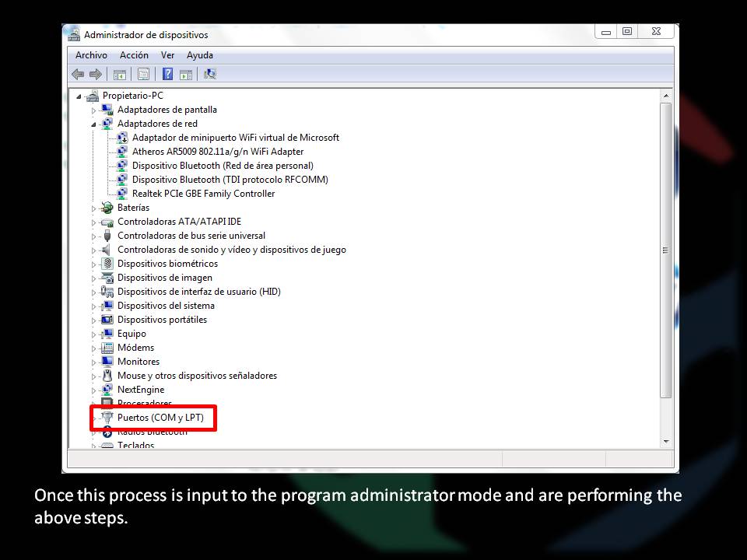
Task: Expand Dispositivos biométricos node
Action: pos(93,264)
